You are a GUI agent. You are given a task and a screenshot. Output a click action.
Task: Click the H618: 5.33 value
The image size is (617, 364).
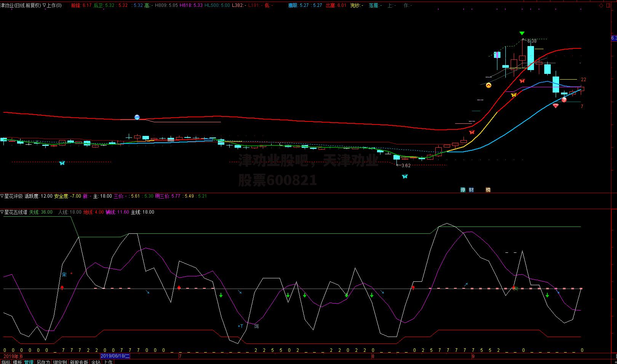[191, 5]
